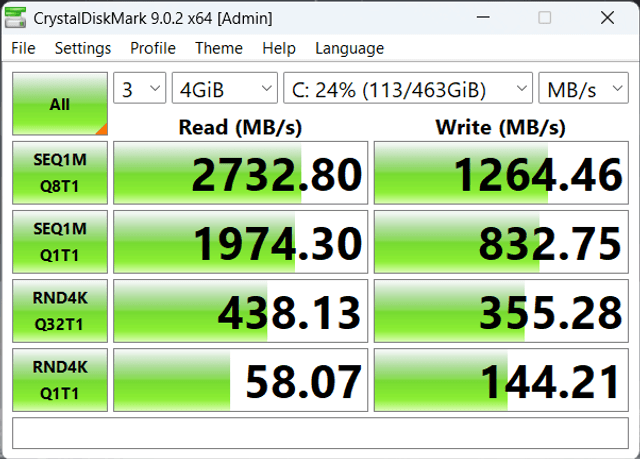Open the Help menu
This screenshot has height=459, width=640.
[279, 48]
